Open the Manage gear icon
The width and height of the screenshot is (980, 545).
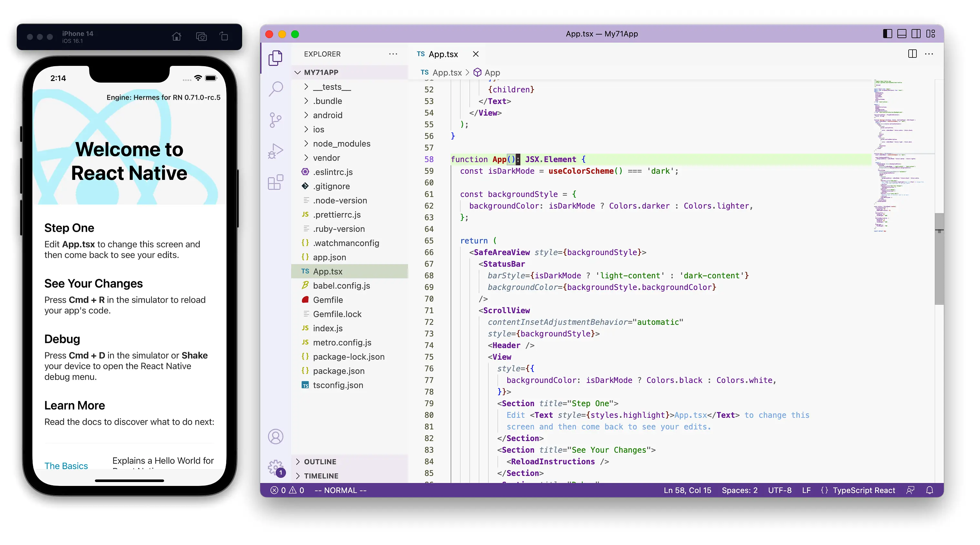click(x=275, y=468)
